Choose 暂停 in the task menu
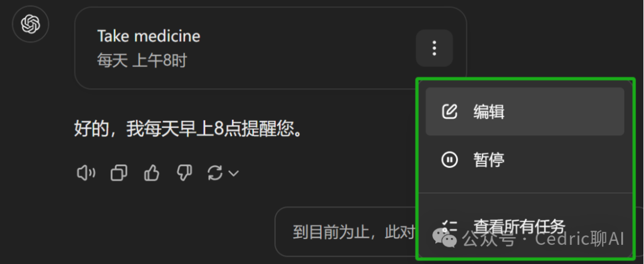The width and height of the screenshot is (644, 264). [x=525, y=159]
